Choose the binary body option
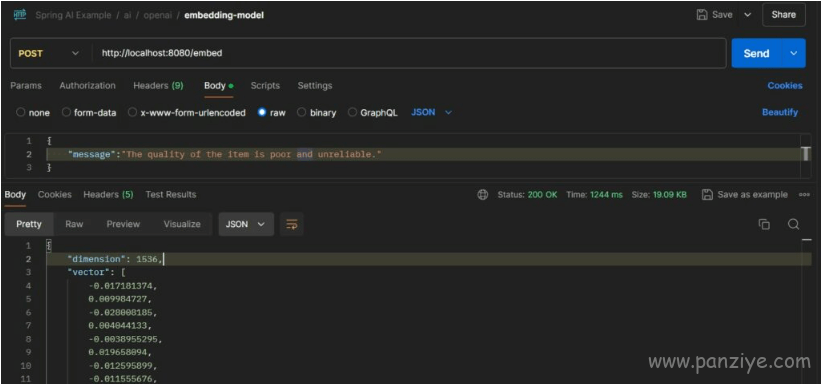This screenshot has height=384, width=821. 302,113
